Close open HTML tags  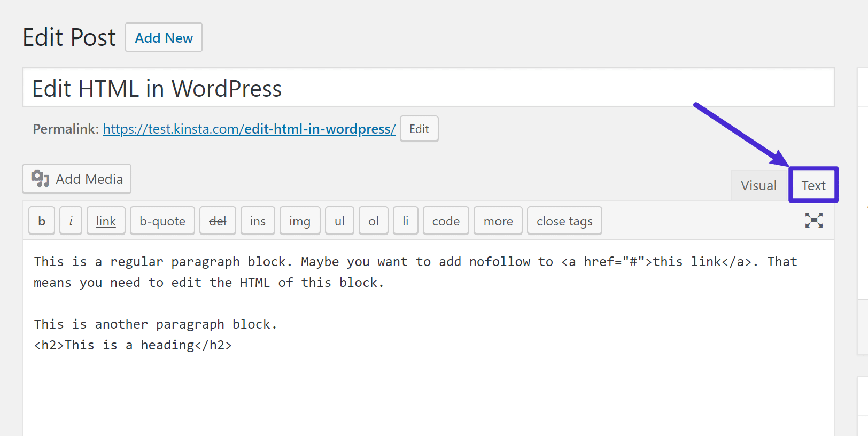pos(564,220)
